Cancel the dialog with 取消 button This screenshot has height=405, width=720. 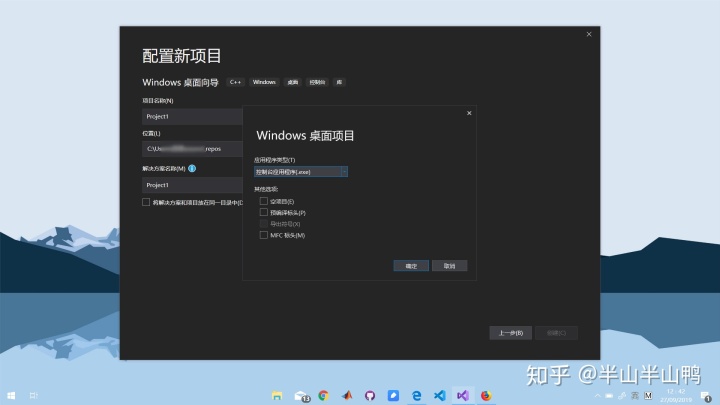(x=450, y=266)
